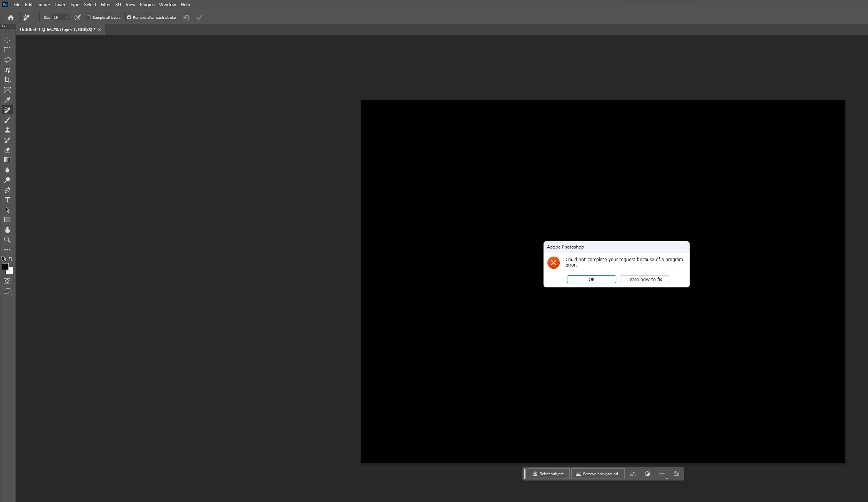Select the Zoom tool

click(x=7, y=240)
